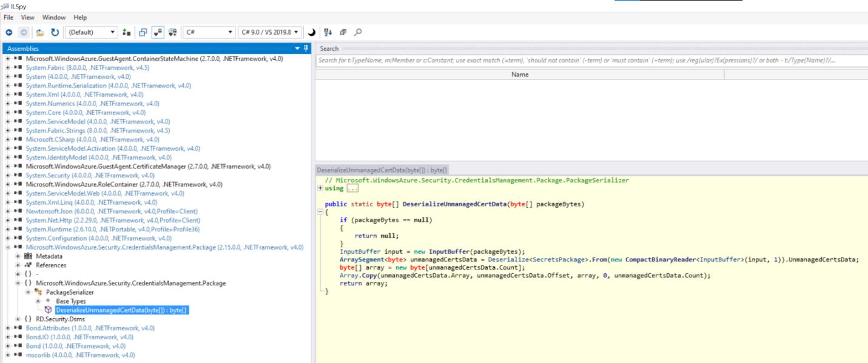Pin the Assemblies panel
Screen dimensions: 868x363
(x=306, y=48)
